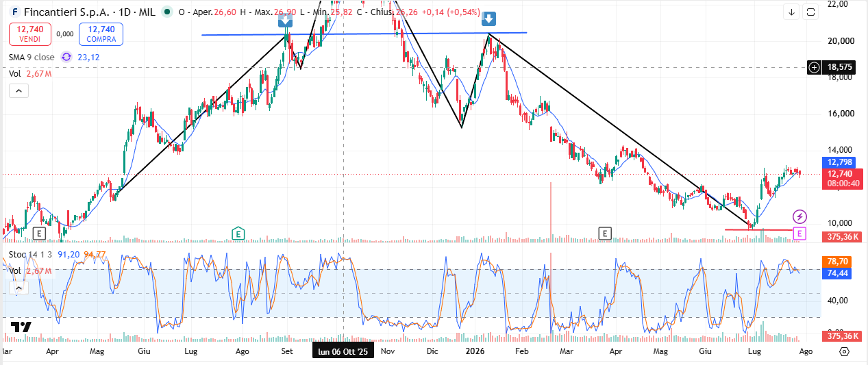Viewport: 868px width, 365px height.
Task: Click the TradingView logo on the chart
Action: [21, 327]
